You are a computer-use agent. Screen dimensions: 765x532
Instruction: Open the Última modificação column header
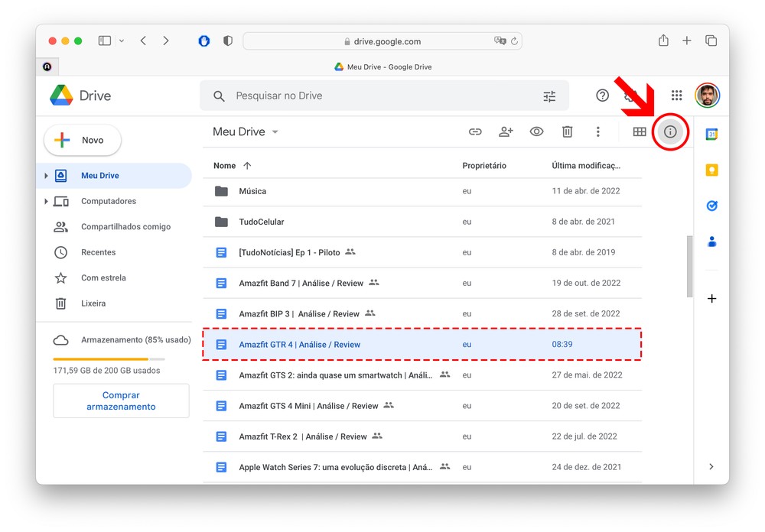tap(586, 166)
